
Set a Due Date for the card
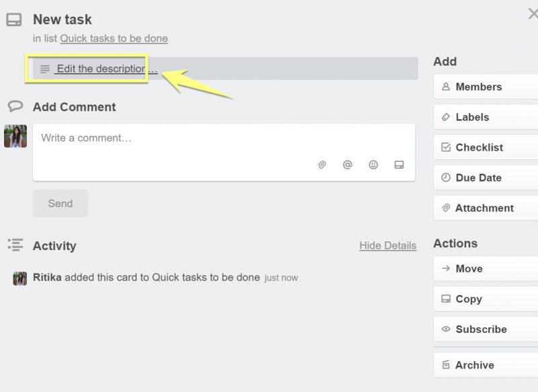[486, 178]
